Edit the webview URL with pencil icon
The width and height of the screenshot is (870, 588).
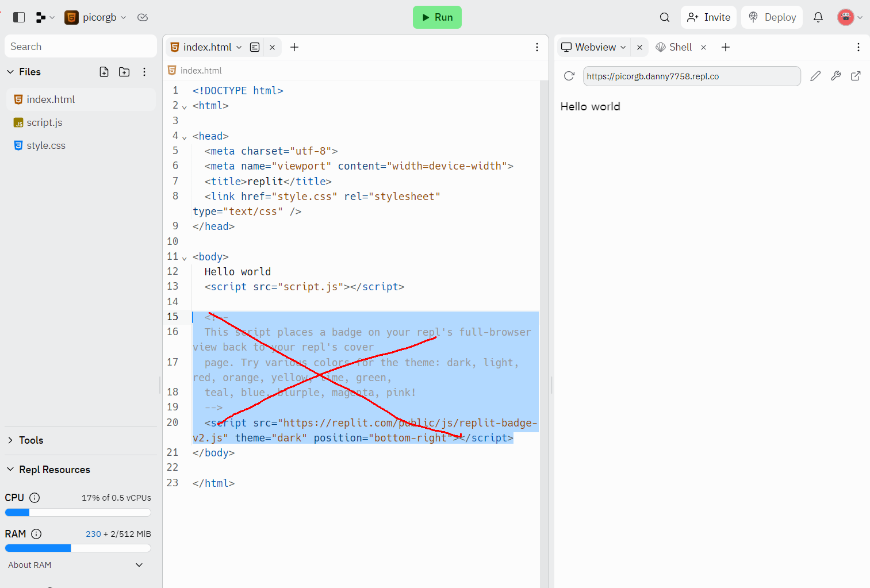815,76
